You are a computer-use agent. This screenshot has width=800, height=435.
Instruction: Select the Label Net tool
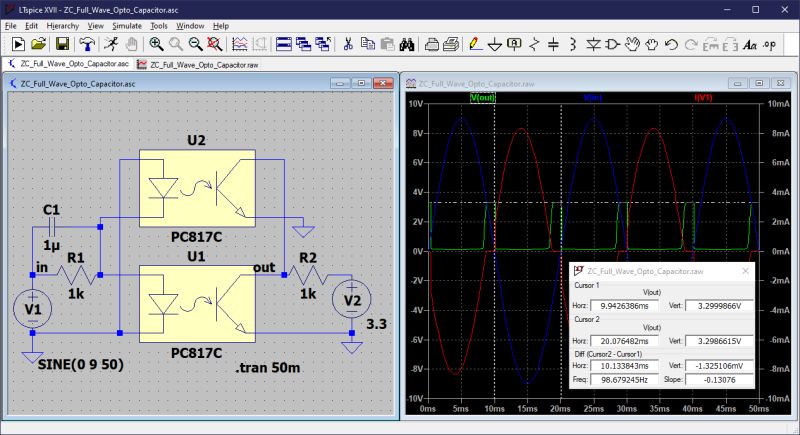tap(514, 44)
